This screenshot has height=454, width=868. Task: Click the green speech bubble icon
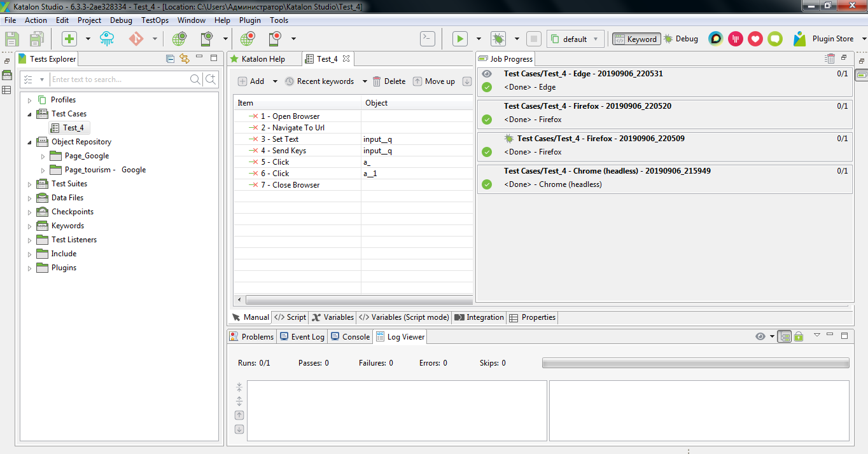pyautogui.click(x=774, y=39)
